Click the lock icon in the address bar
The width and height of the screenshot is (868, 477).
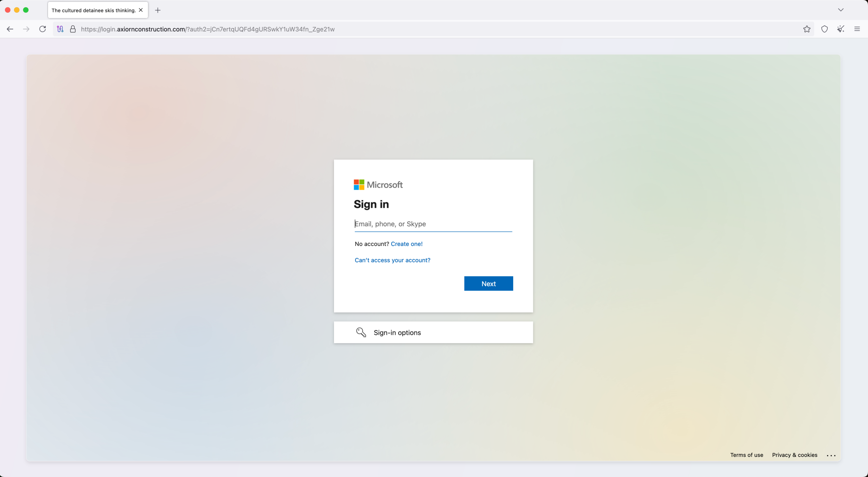73,29
